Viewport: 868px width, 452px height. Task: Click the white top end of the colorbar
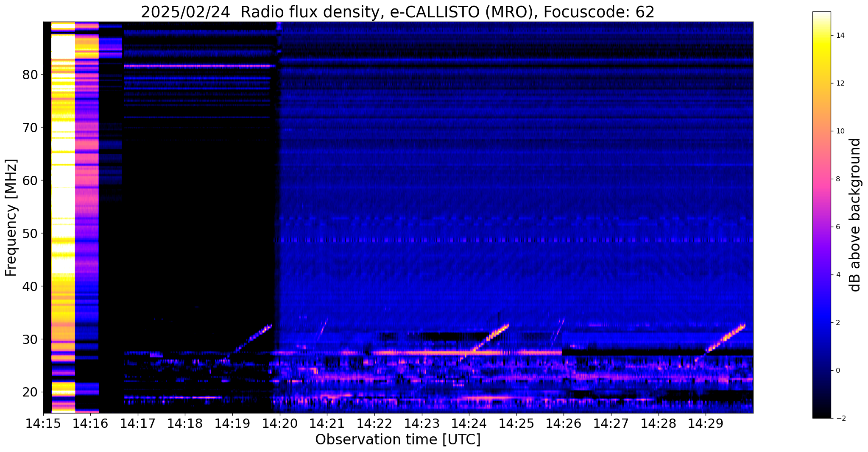tap(821, 15)
